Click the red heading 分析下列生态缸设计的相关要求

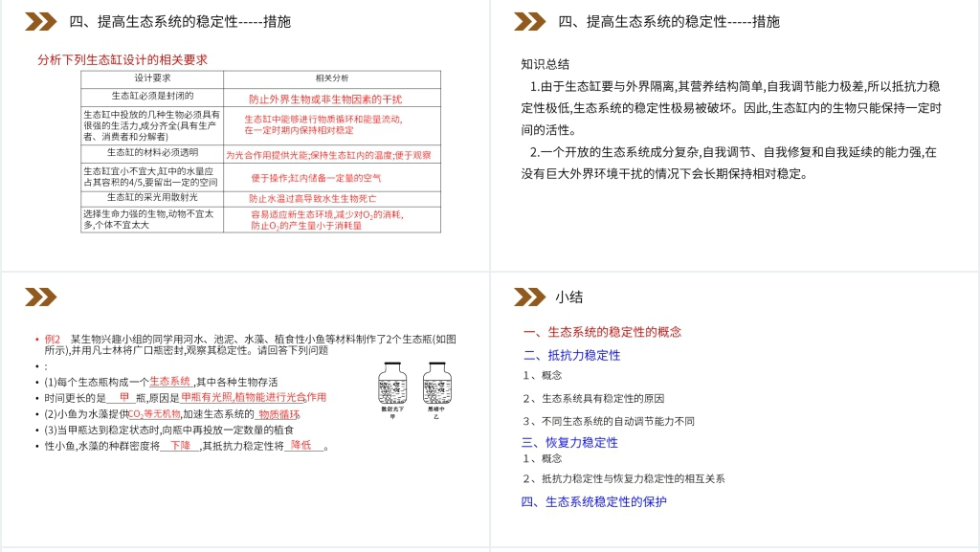122,59
